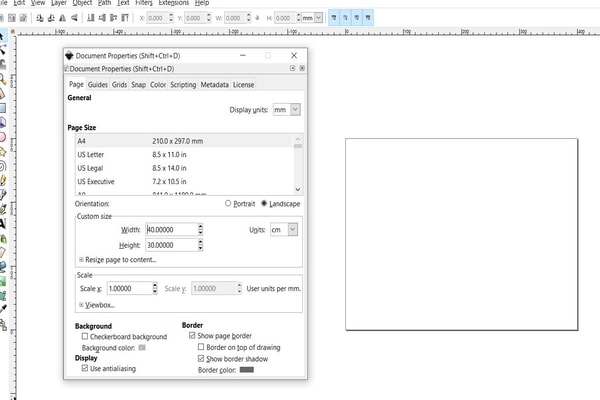Switch to the Metadata tab

[215, 85]
